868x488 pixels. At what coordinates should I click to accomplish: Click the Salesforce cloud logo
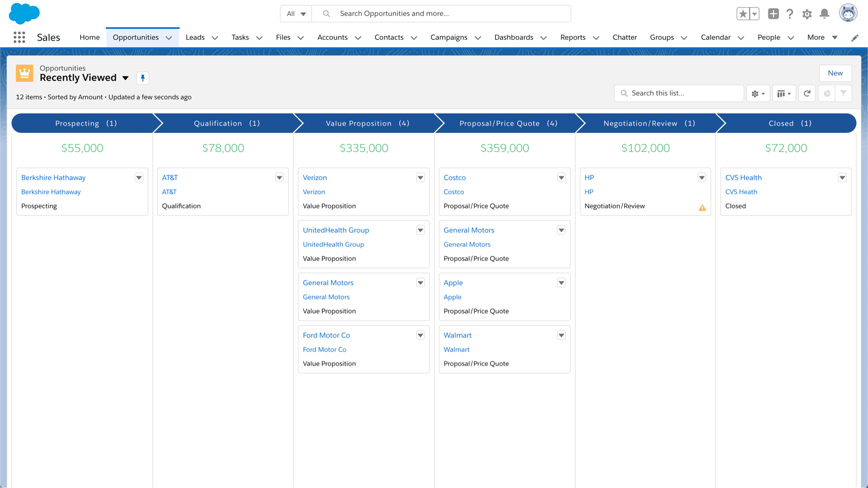(x=24, y=14)
